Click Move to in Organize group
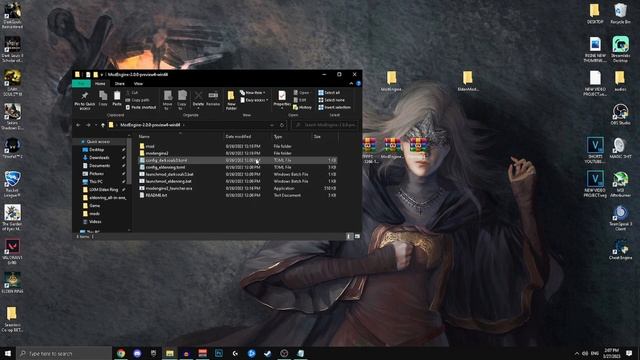This screenshot has width=640, height=360. (x=168, y=100)
